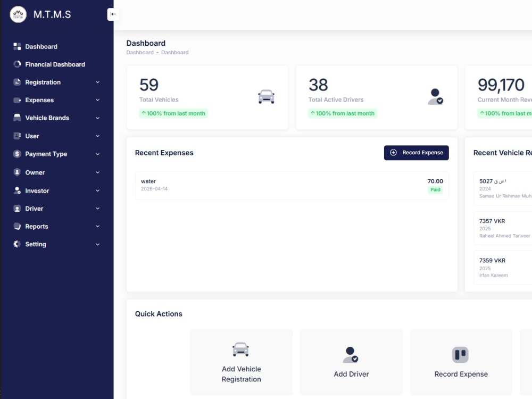The image size is (532, 399).
Task: Click Irfan Kareem owner name
Action: pos(493,275)
